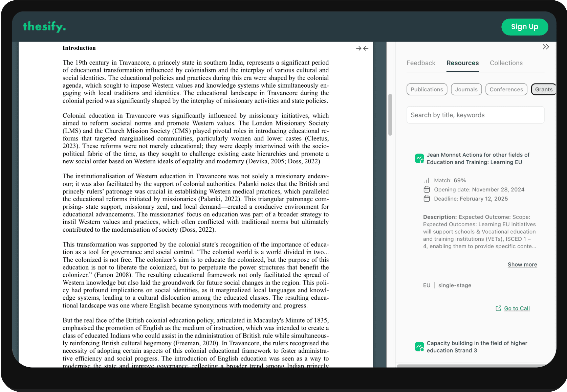Viewport: 567px width, 392px height.
Task: Click the Sign Up button
Action: [x=525, y=27]
